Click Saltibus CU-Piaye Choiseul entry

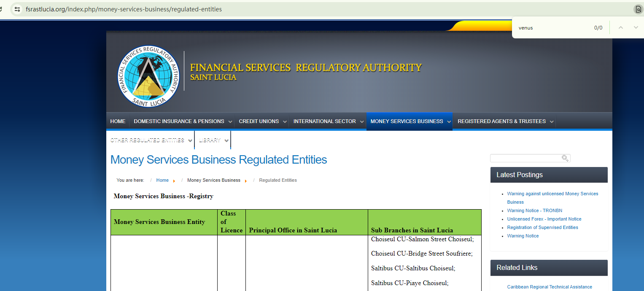tap(410, 283)
